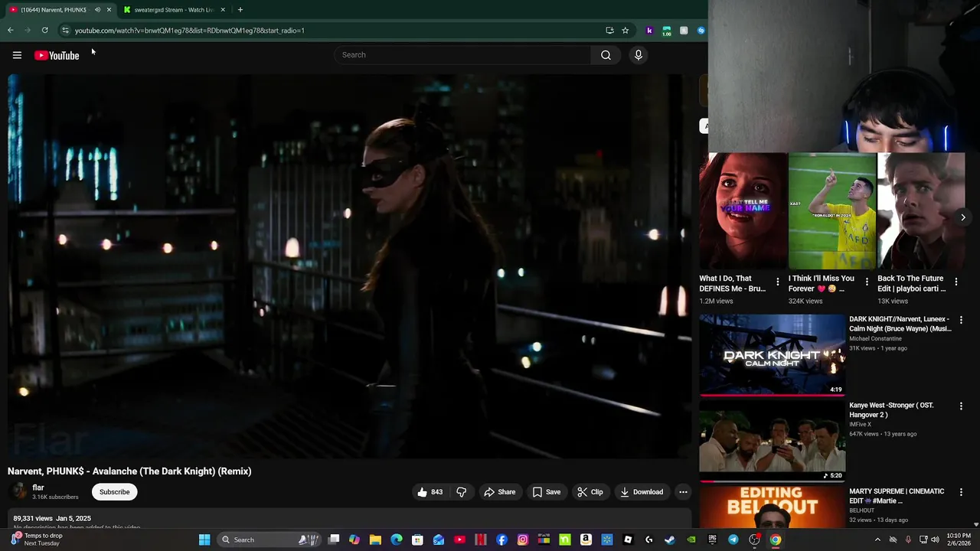
Task: Open the Kanye West Stronger video title
Action: point(891,410)
